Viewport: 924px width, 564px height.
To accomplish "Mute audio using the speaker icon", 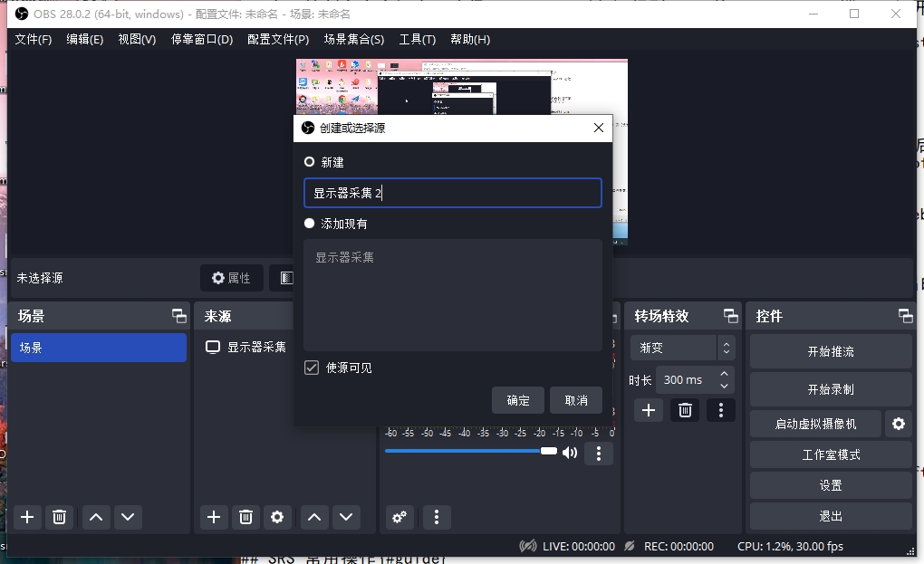I will tap(570, 452).
